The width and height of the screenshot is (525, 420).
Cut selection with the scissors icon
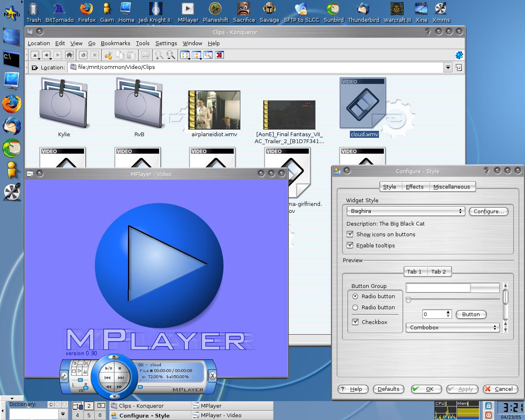(108, 55)
